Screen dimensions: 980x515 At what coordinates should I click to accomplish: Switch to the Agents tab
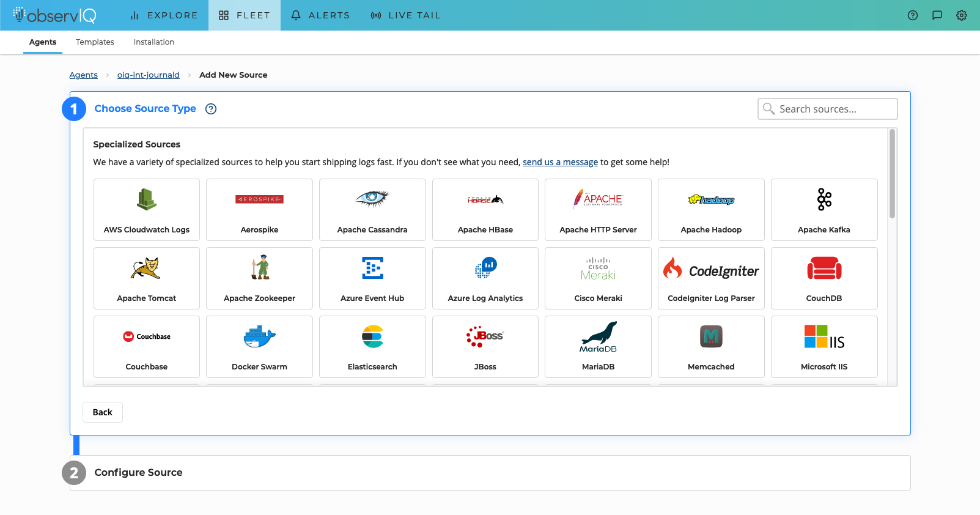(x=43, y=42)
